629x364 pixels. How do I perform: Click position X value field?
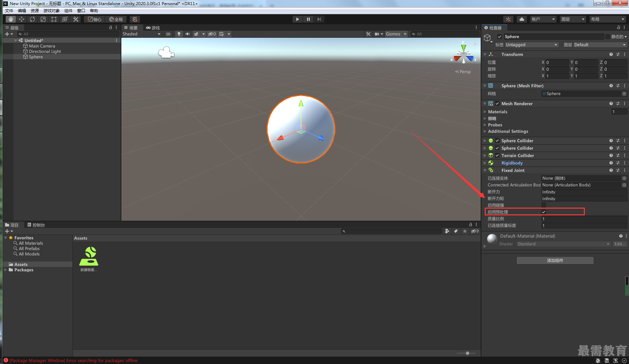pos(557,62)
